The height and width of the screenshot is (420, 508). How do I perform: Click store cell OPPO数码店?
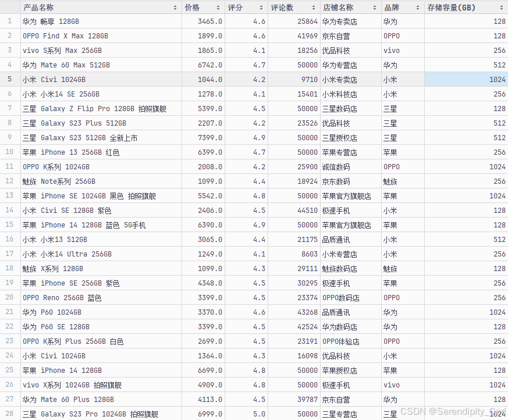point(350,298)
